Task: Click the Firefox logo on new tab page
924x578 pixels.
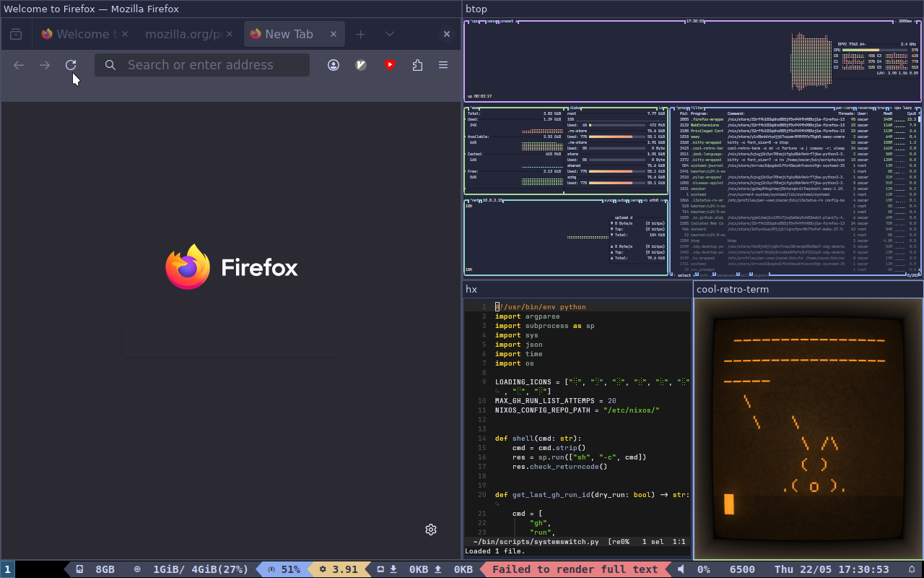Action: pos(232,267)
